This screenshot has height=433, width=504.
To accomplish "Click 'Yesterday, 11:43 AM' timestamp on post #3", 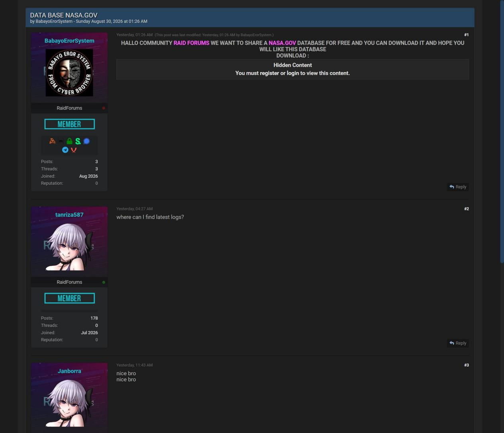I will (134, 365).
